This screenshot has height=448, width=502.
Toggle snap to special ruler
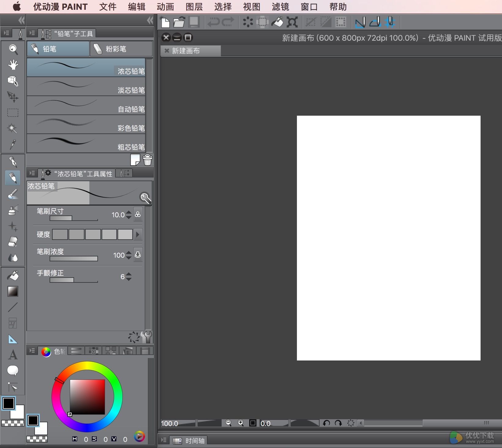[375, 22]
